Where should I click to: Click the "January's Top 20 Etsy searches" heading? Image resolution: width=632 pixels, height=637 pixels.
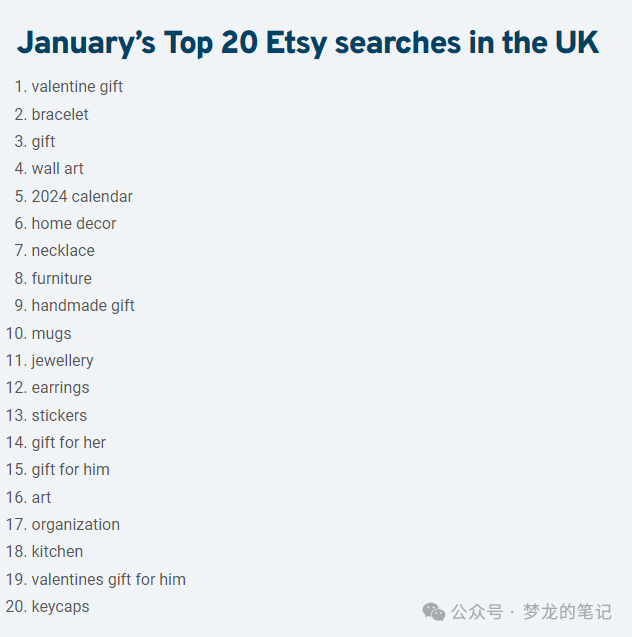[308, 43]
